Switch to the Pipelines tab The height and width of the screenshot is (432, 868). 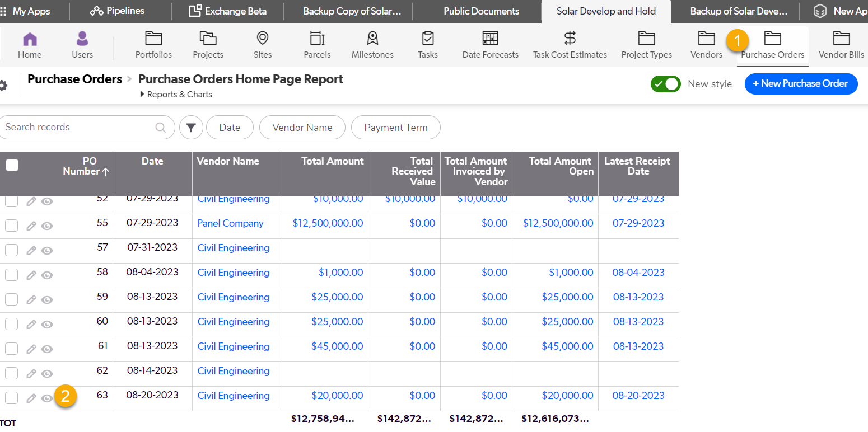pyautogui.click(x=117, y=11)
